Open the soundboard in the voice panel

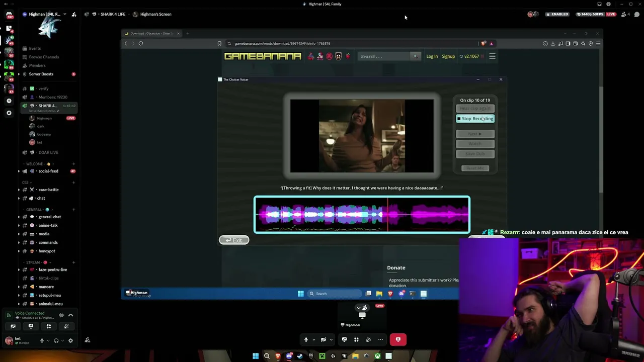click(66, 326)
